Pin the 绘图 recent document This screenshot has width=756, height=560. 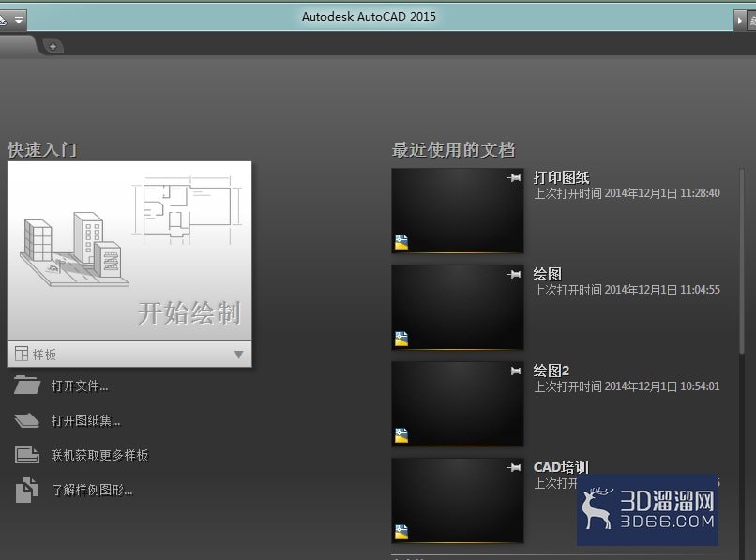(x=513, y=274)
